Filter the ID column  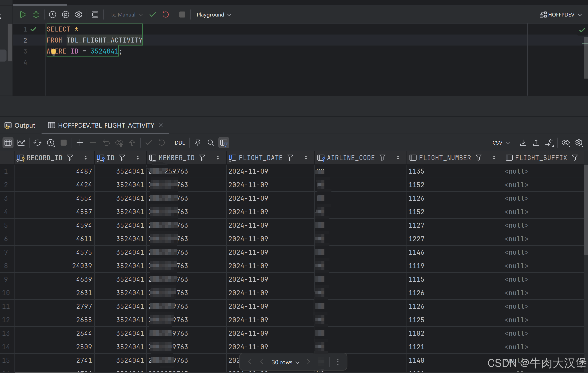pos(122,158)
